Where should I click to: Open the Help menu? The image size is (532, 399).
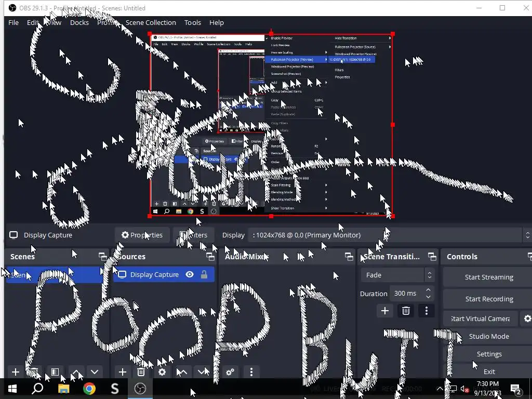pyautogui.click(x=217, y=22)
